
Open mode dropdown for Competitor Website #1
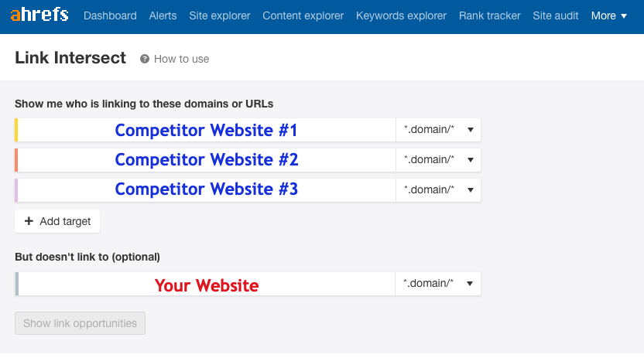[438, 130]
